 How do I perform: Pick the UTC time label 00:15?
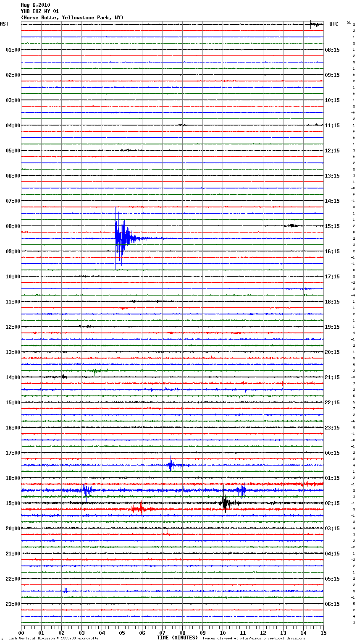coord(332,453)
